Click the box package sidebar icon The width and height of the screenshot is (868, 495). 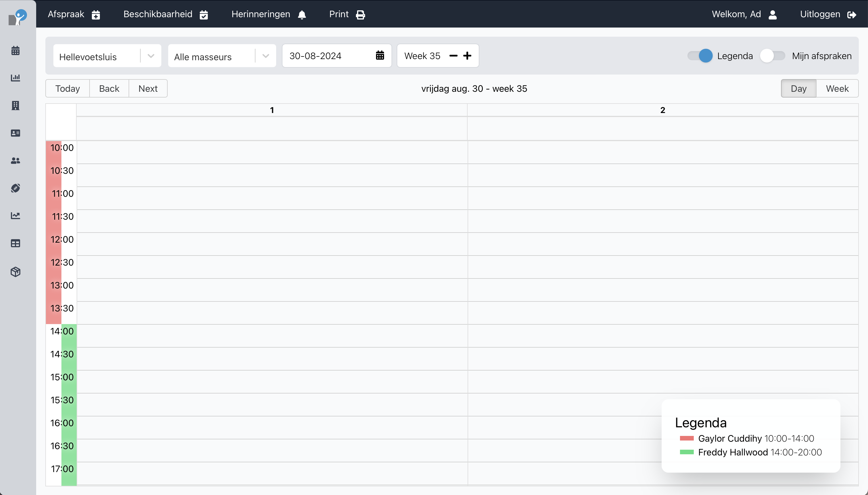click(x=15, y=272)
